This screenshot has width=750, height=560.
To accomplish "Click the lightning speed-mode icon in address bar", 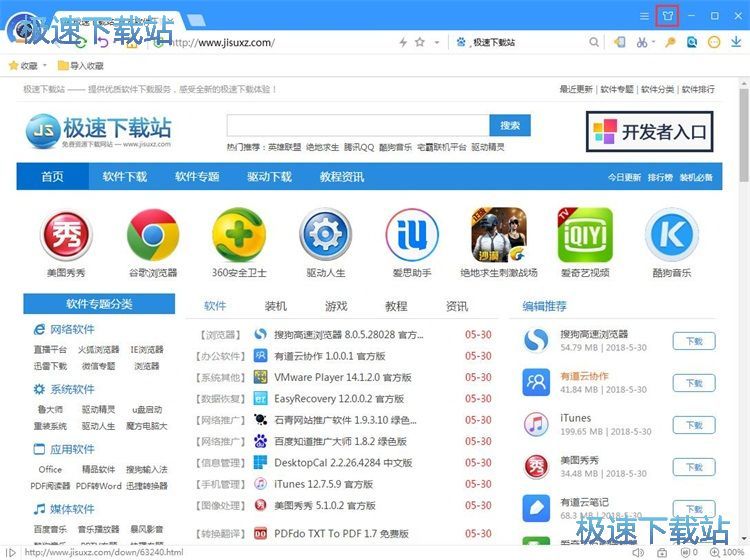I will 403,43.
